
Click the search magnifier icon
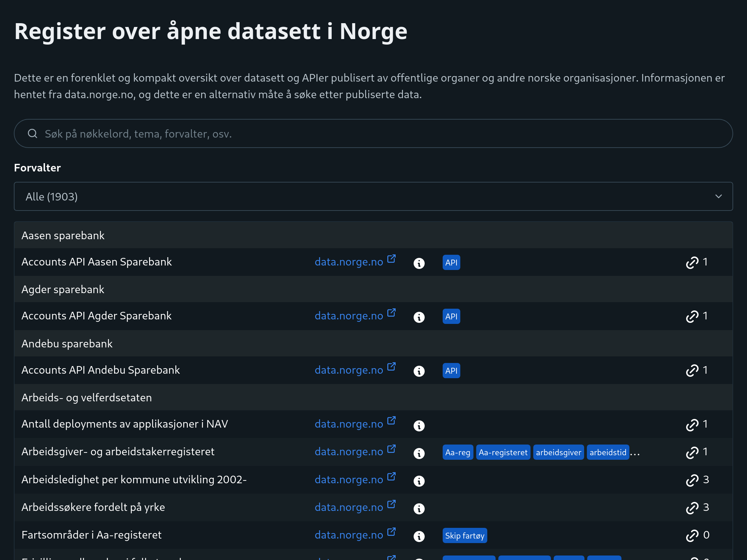pyautogui.click(x=33, y=133)
